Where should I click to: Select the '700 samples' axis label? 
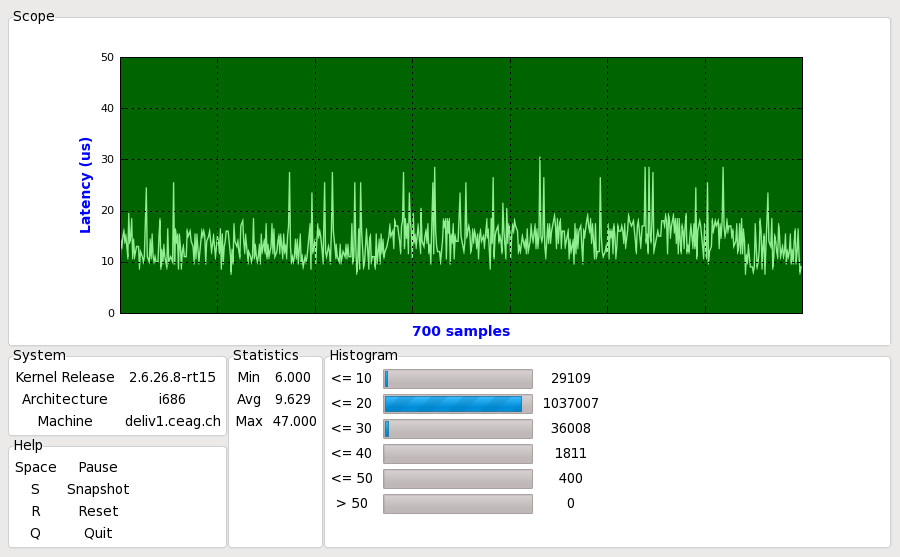[x=461, y=331]
